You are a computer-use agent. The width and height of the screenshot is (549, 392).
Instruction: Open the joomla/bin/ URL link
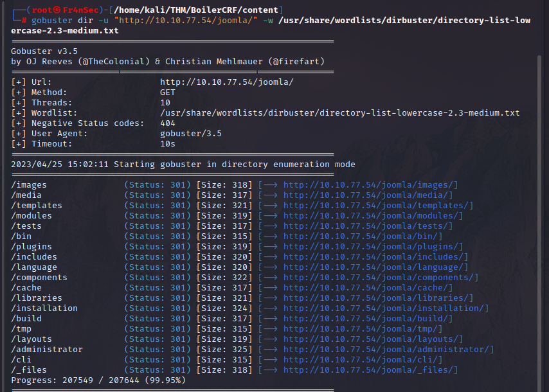point(360,236)
